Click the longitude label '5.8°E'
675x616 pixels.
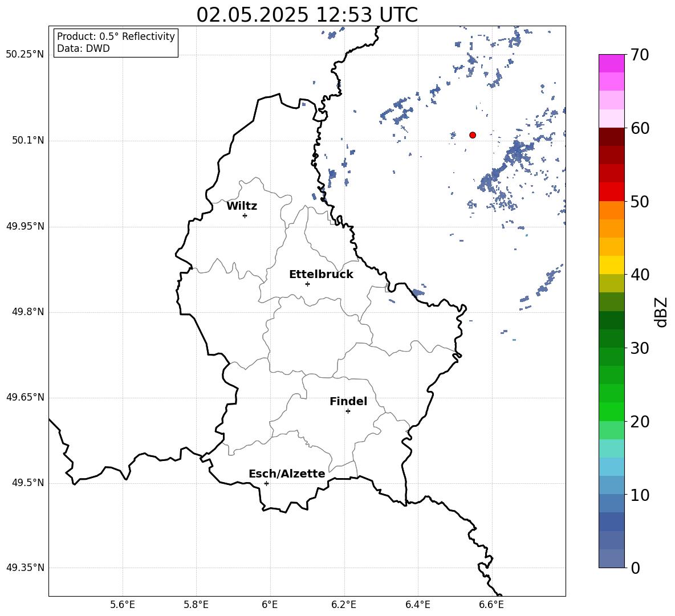196,605
